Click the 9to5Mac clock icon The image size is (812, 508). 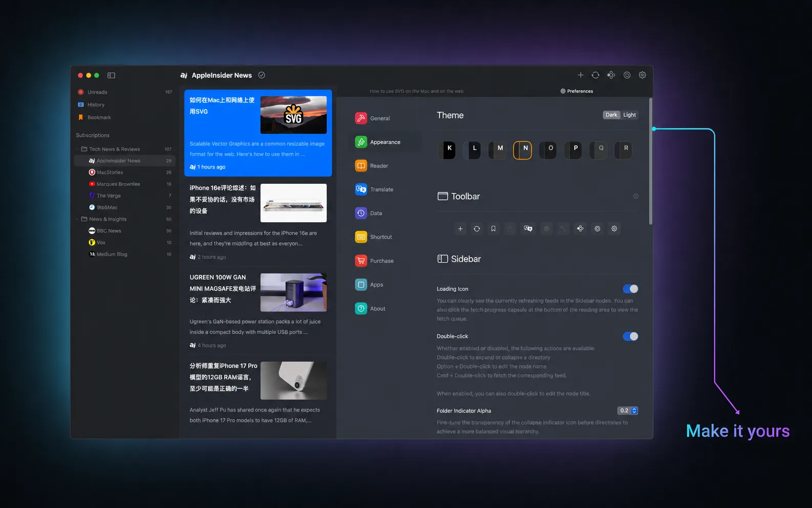(92, 207)
